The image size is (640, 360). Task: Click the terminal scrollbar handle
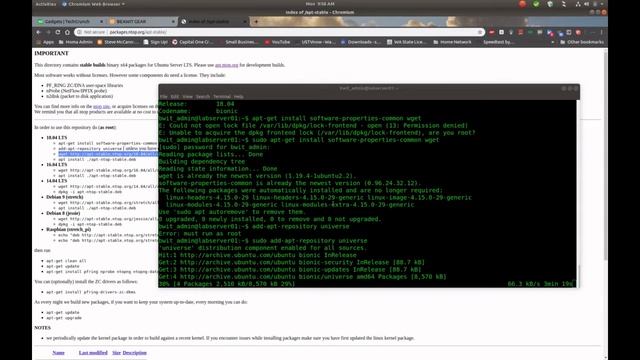point(578,276)
